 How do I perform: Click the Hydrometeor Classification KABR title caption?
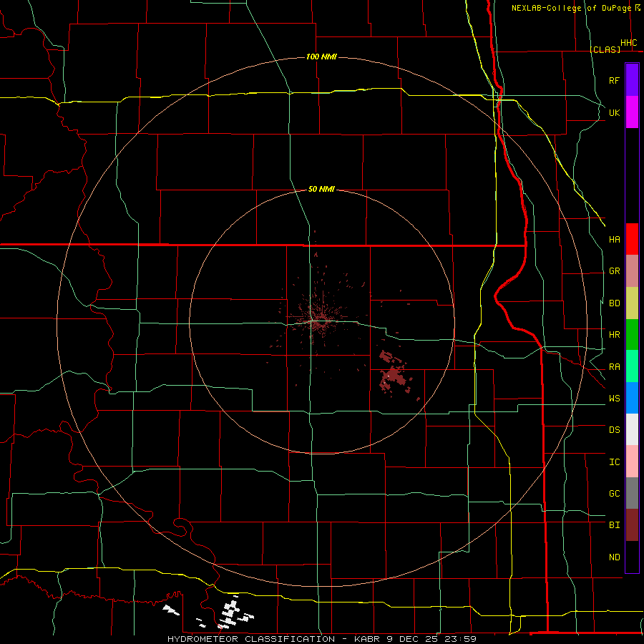click(x=321, y=639)
